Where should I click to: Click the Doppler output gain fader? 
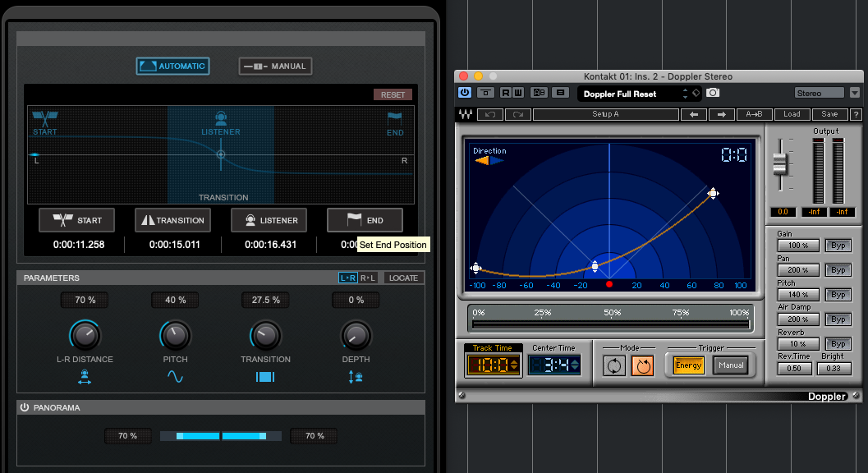coord(780,164)
